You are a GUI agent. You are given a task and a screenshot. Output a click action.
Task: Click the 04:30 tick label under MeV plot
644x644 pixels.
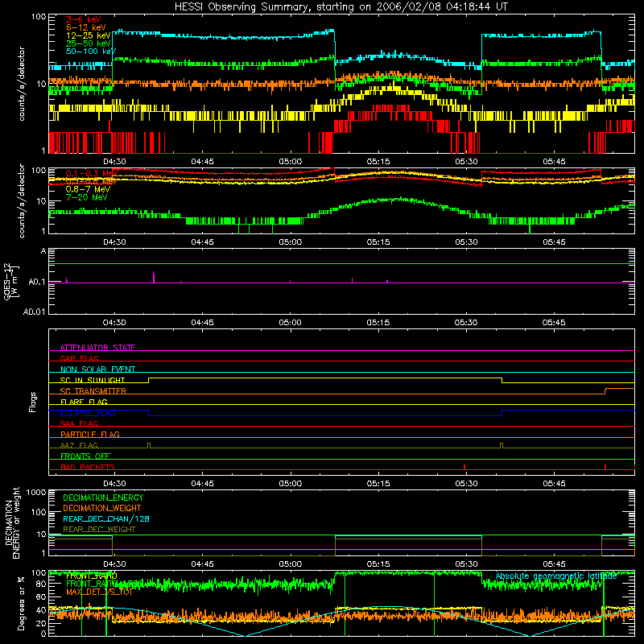[114, 242]
